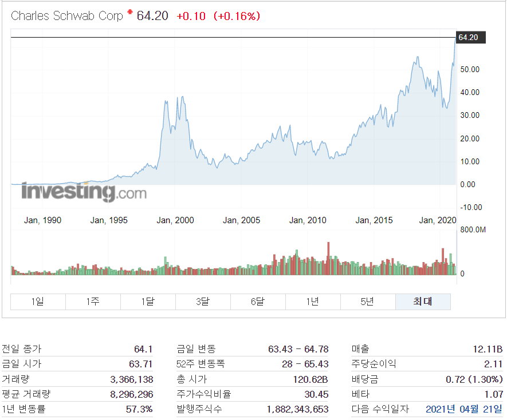Open the next earnings date 2021년 04월 21일 link
This screenshot has height=420, width=507.
tap(464, 409)
